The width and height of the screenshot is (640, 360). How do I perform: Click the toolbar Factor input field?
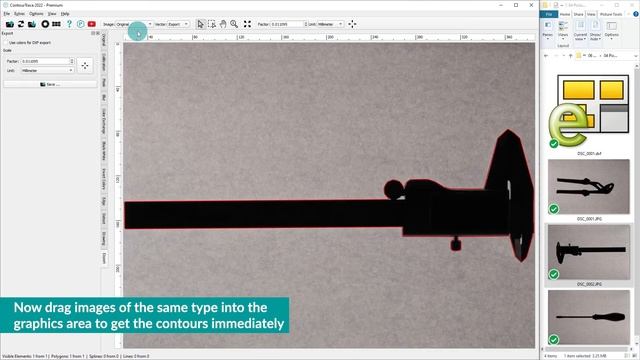[x=287, y=24]
